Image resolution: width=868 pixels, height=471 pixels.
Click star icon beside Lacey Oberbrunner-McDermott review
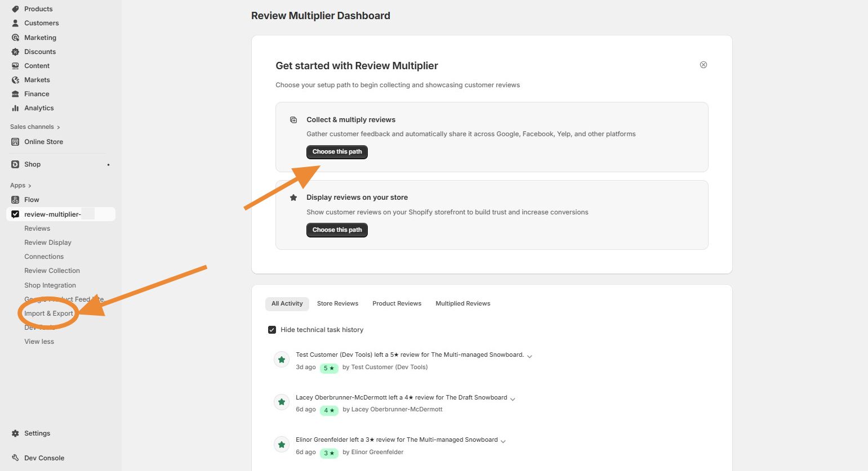(282, 402)
